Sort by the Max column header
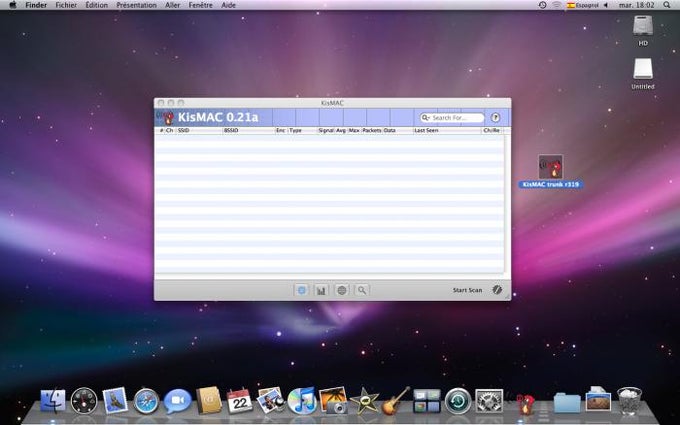Screen dimensions: 680x425 (x=354, y=130)
